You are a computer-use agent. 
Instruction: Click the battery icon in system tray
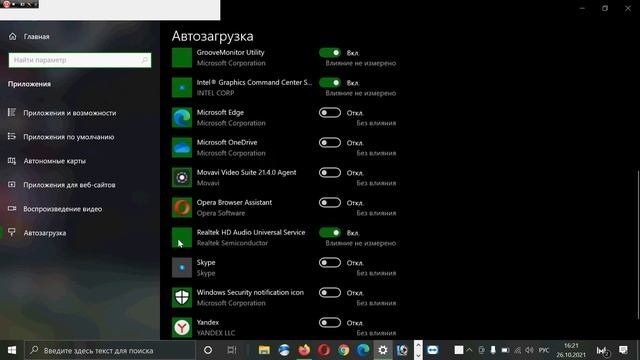click(x=505, y=350)
